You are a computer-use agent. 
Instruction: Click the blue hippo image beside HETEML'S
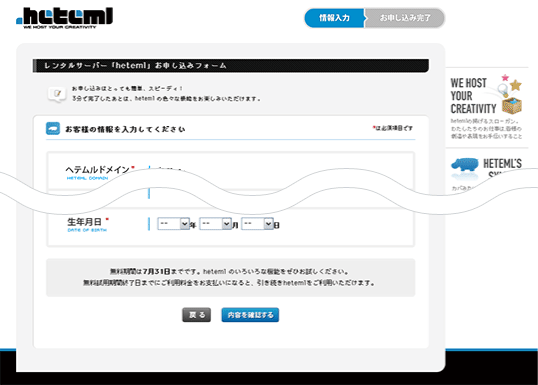(x=464, y=165)
